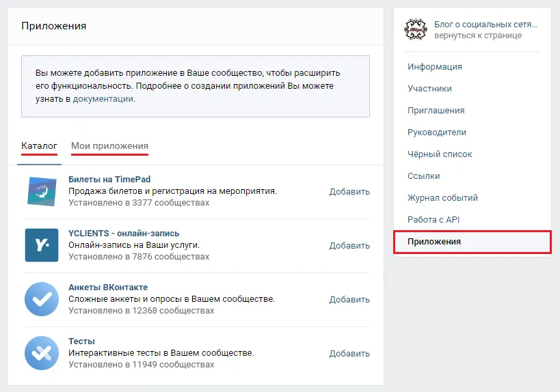Click Интерактивные тесты в Вашем сообществе text
Screen dimensions: 560x392
click(161, 353)
